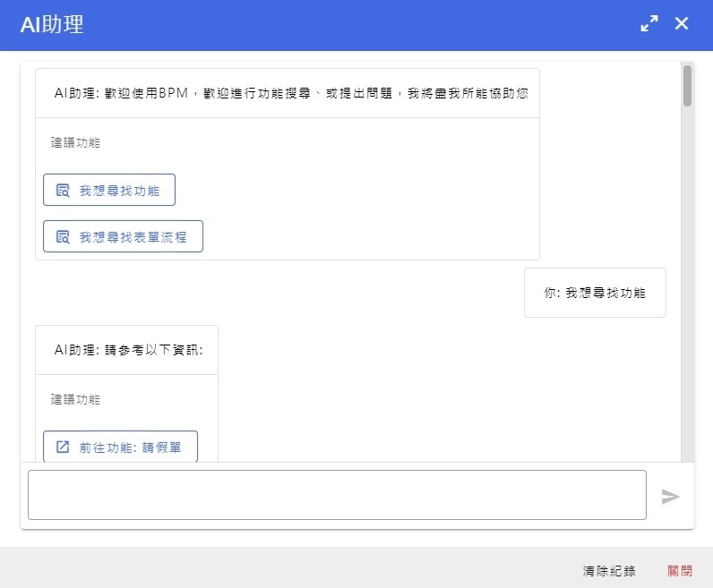Click 清除紀錄 to clear chat history
Screen dimensions: 713x588
coord(609,571)
